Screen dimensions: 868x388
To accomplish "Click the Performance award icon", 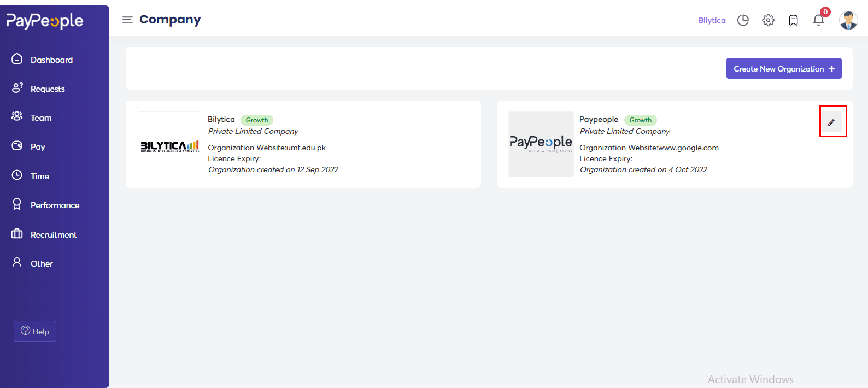I will (x=17, y=204).
